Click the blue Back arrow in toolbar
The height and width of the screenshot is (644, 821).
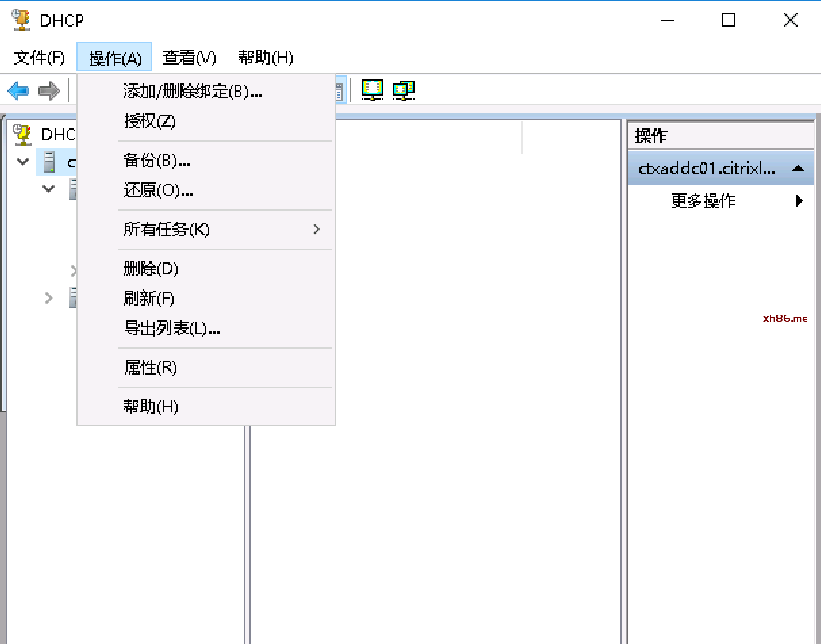[x=18, y=91]
